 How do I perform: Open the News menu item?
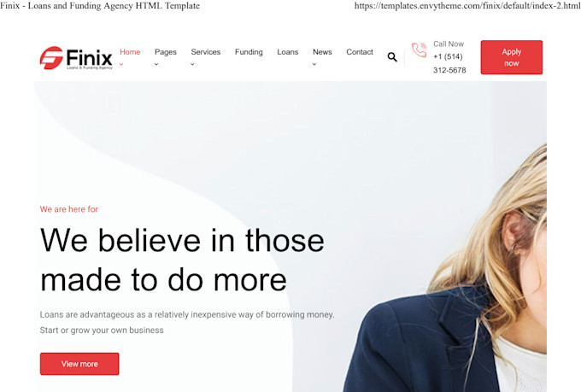322,52
